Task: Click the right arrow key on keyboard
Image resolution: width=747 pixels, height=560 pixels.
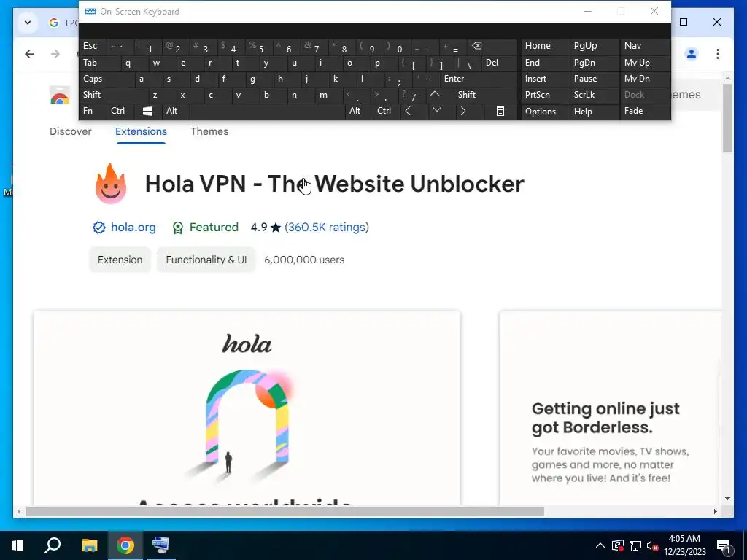Action: [463, 112]
